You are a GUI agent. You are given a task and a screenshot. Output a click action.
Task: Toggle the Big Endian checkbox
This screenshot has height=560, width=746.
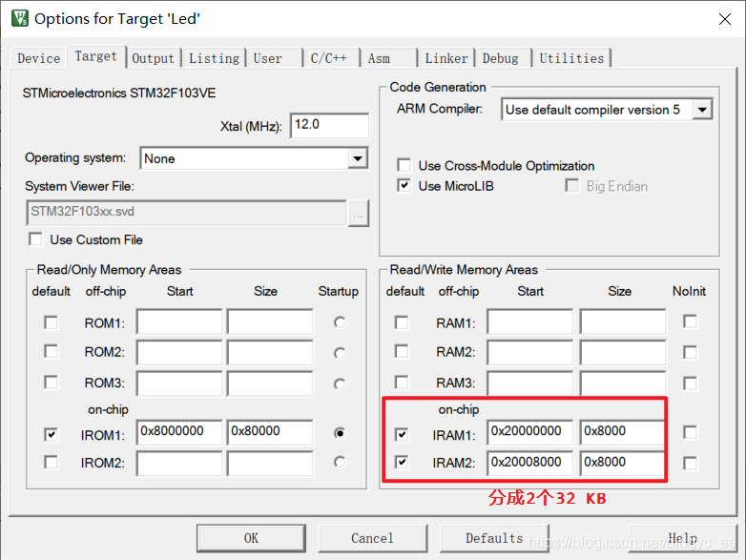pyautogui.click(x=571, y=186)
